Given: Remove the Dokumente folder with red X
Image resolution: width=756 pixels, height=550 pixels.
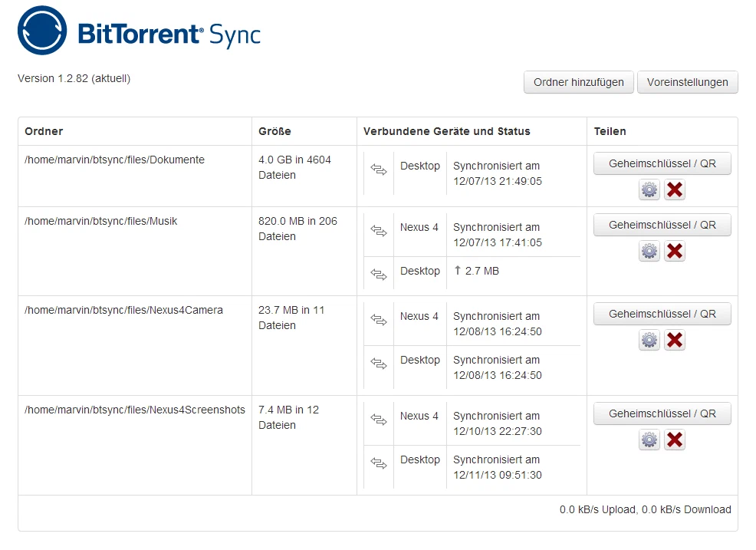Looking at the screenshot, I should (x=675, y=189).
